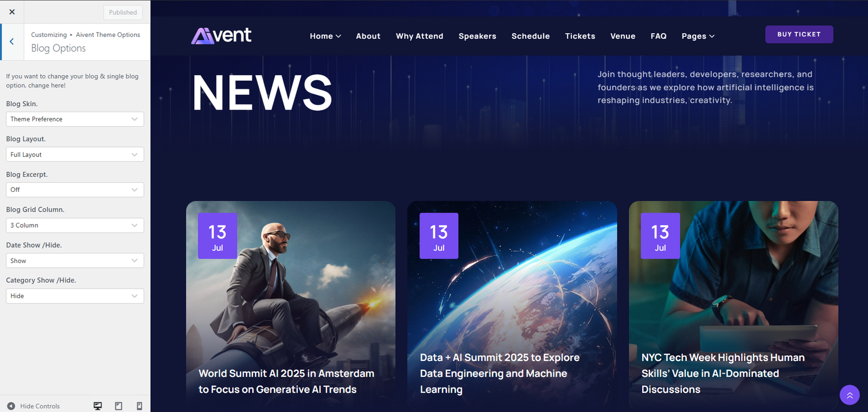Viewport: 868px width, 412px height.
Task: Click the 13 Jul date badge on Data + AI post
Action: [x=439, y=236]
